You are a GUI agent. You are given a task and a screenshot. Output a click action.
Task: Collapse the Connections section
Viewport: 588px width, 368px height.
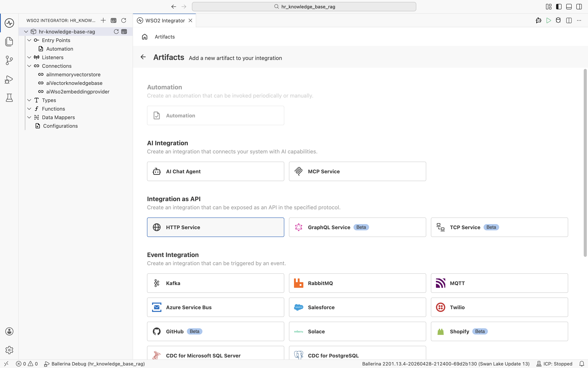pos(29,66)
